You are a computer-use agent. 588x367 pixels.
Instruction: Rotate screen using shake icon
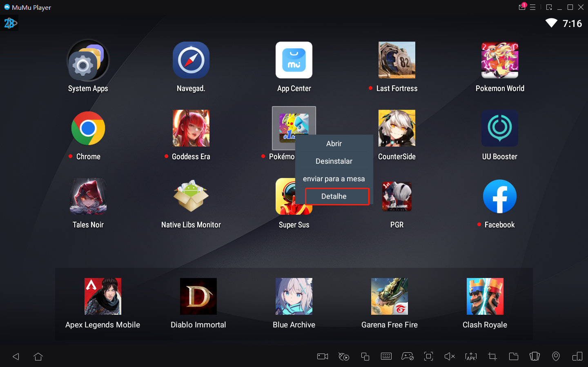pyautogui.click(x=535, y=356)
